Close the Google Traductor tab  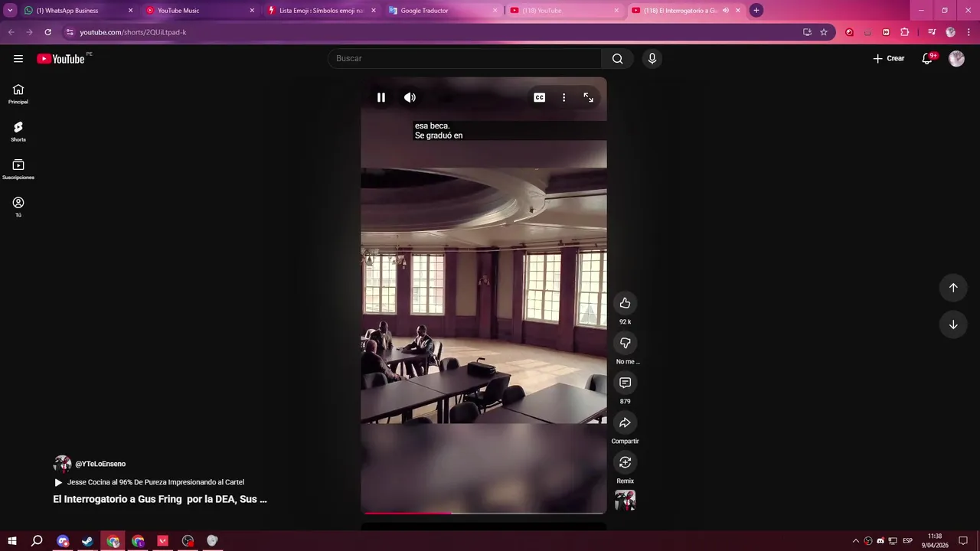tap(495, 11)
